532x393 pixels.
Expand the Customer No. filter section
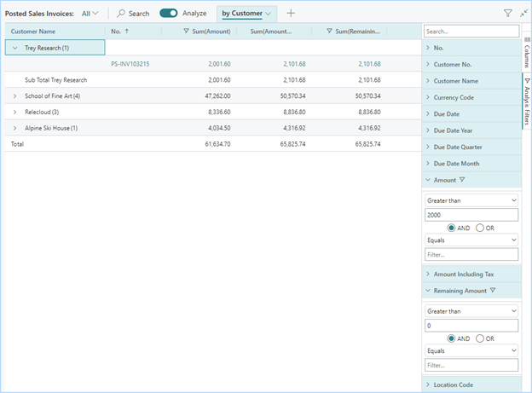click(471, 64)
